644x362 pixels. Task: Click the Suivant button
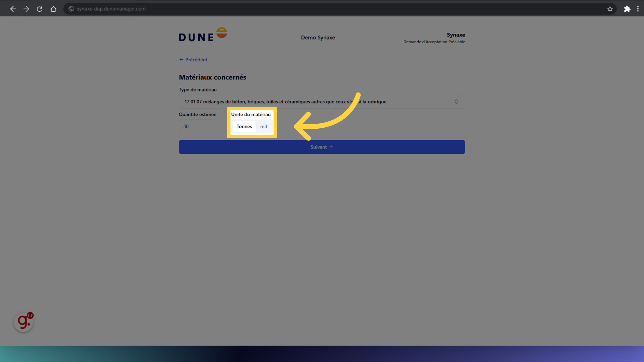[x=322, y=147]
